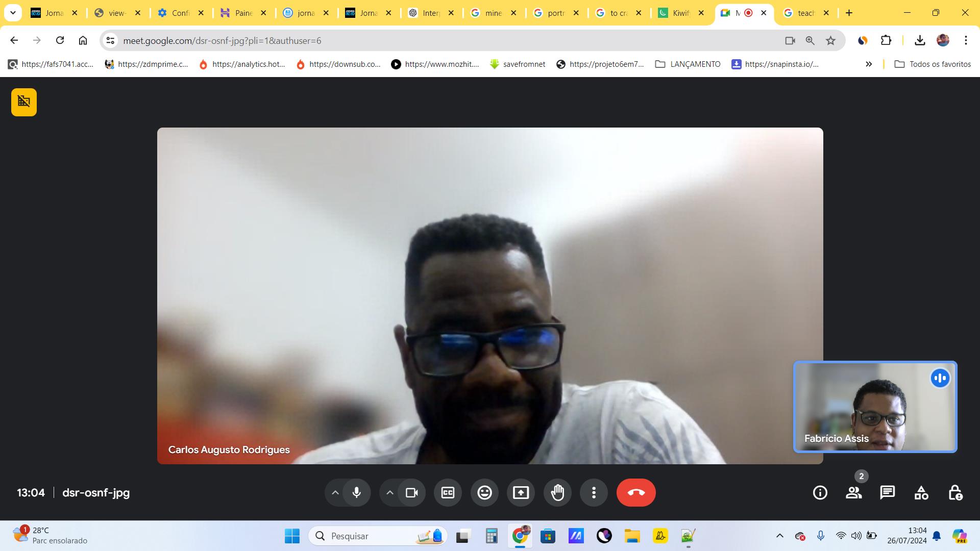Click the Windows Start button
This screenshot has width=980, height=551.
pyautogui.click(x=292, y=536)
